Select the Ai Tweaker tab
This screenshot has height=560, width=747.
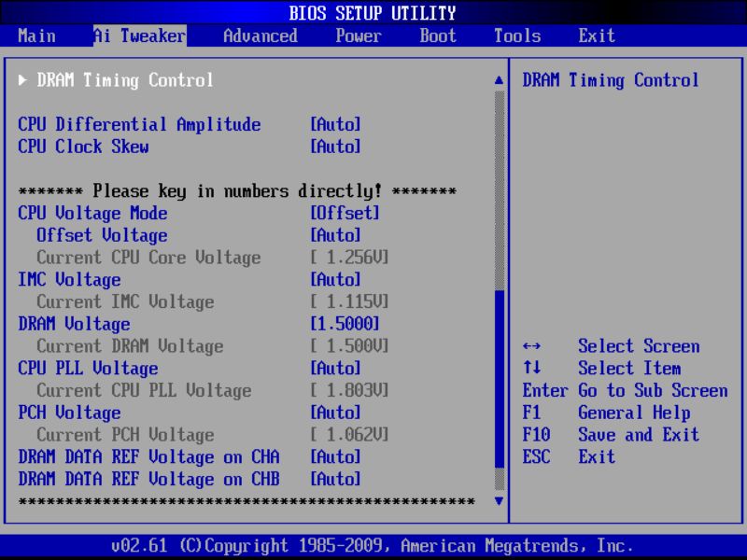click(139, 35)
